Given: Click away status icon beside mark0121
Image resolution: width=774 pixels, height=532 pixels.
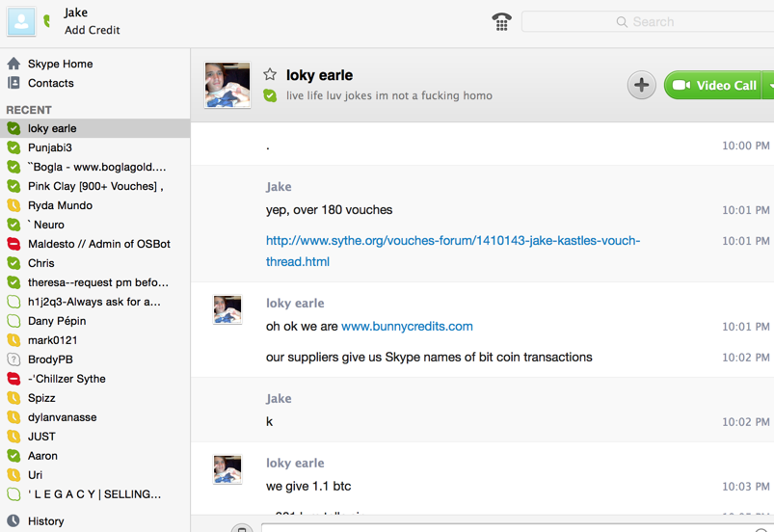Looking at the screenshot, I should 13,340.
